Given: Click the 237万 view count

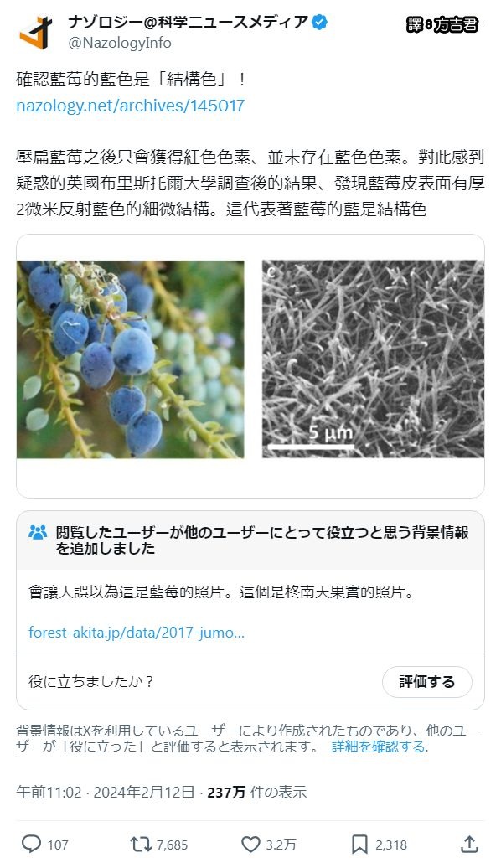Looking at the screenshot, I should click(x=226, y=792).
